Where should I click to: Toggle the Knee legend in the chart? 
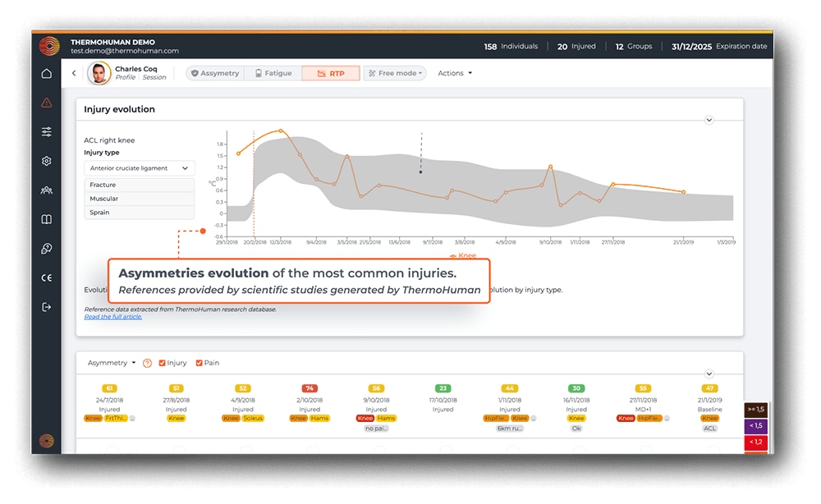click(x=463, y=255)
